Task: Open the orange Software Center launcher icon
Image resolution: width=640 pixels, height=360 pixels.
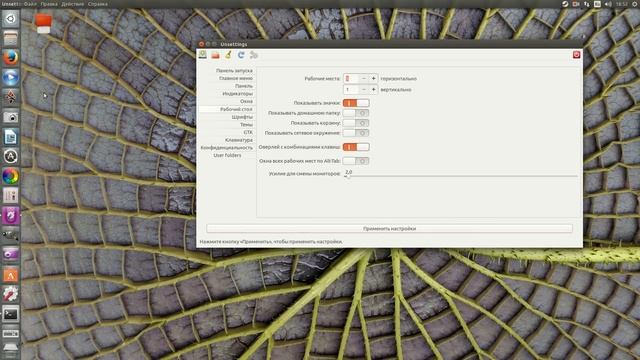Action: pos(11,275)
